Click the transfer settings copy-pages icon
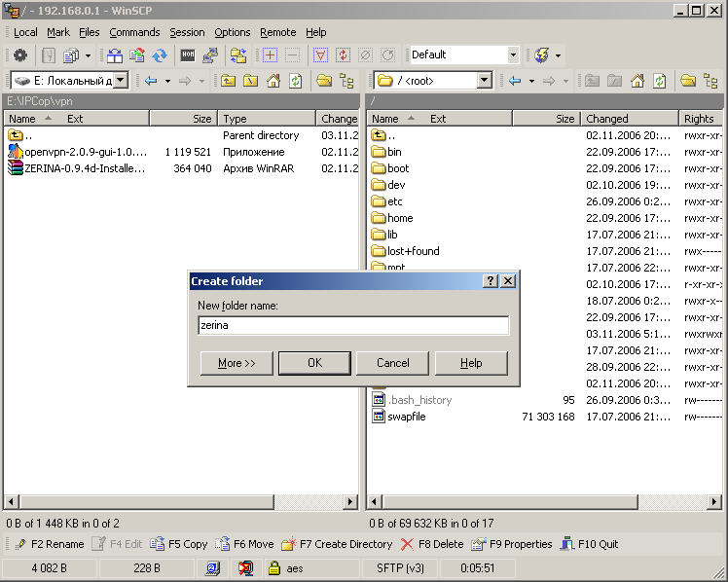Image resolution: width=728 pixels, height=582 pixels. click(71, 55)
